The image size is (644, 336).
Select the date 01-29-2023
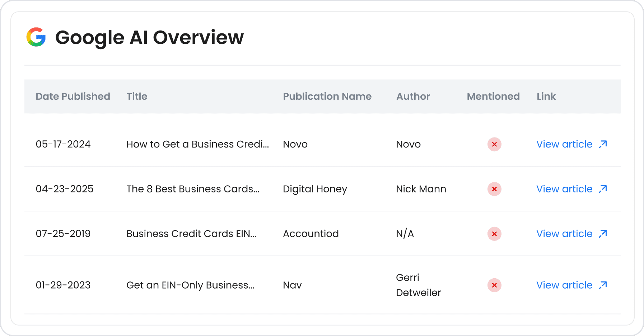coord(63,285)
